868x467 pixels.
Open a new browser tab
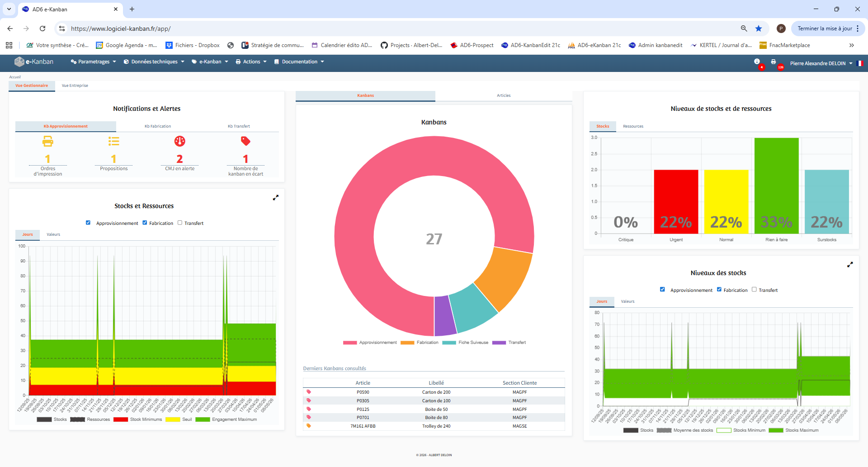tap(132, 9)
